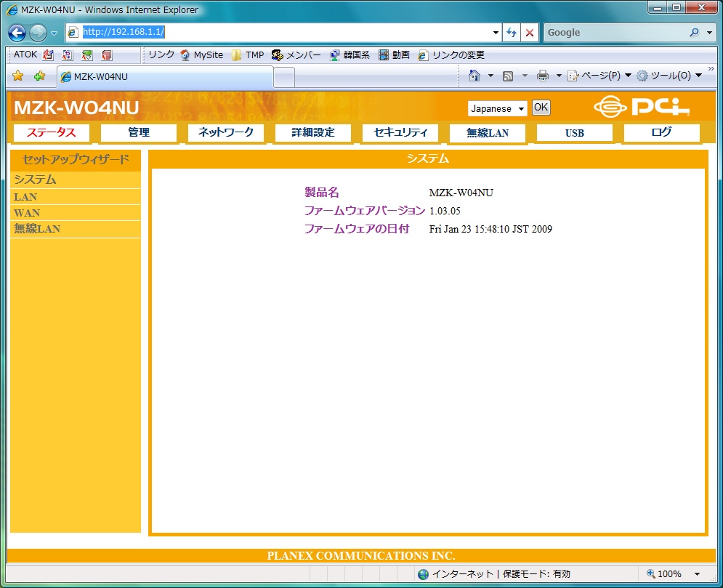Click the fourth ATOK toolbar icon
This screenshot has width=723, height=588.
pyautogui.click(x=107, y=55)
